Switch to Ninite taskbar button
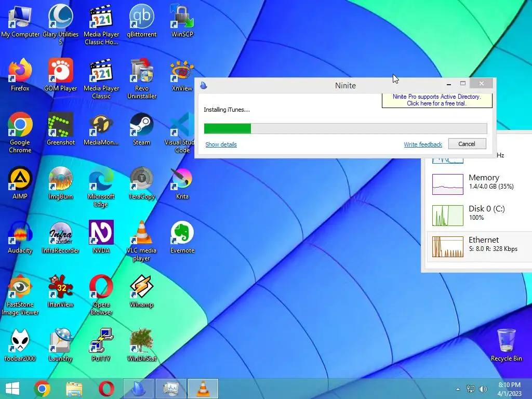 [x=138, y=389]
